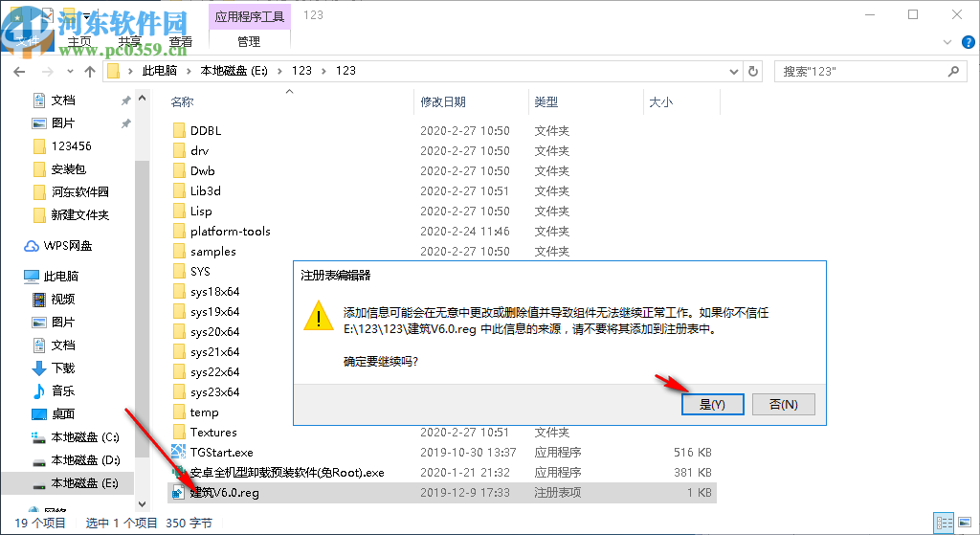Refresh the current folder view
980x535 pixels.
tap(753, 71)
